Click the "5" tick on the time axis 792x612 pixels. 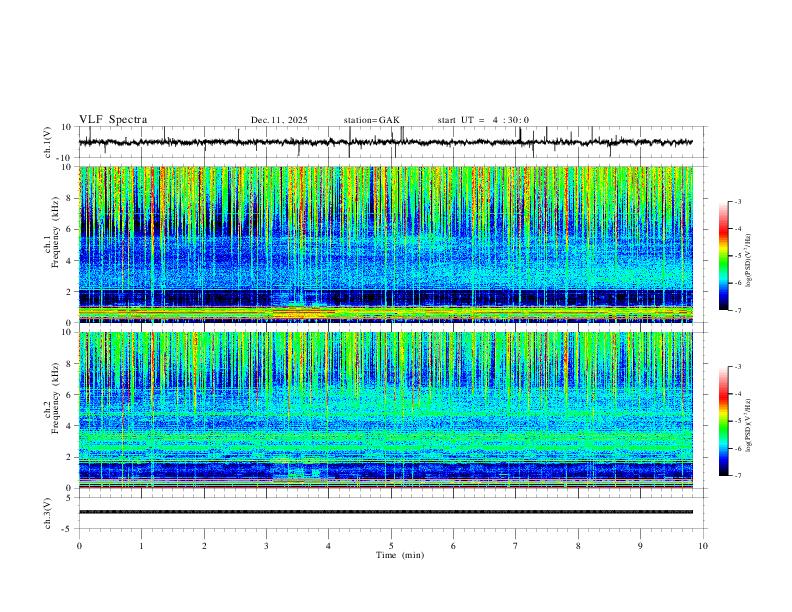tap(391, 546)
